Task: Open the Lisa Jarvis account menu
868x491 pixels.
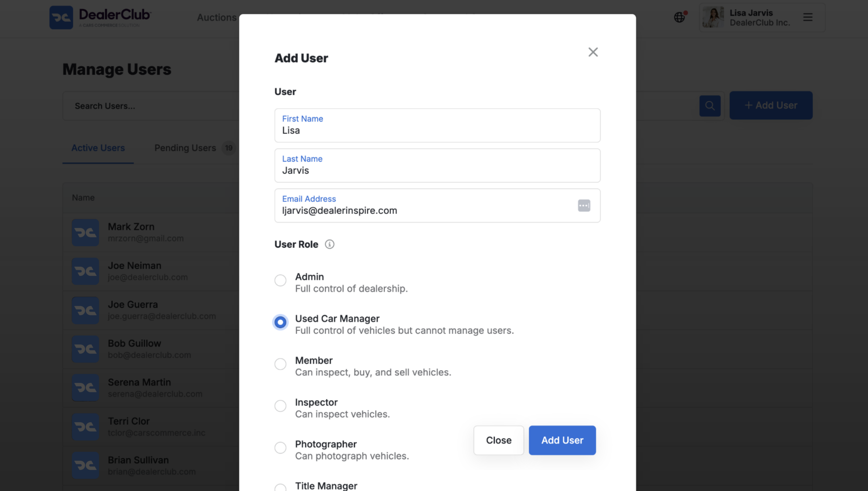Action: pos(762,17)
